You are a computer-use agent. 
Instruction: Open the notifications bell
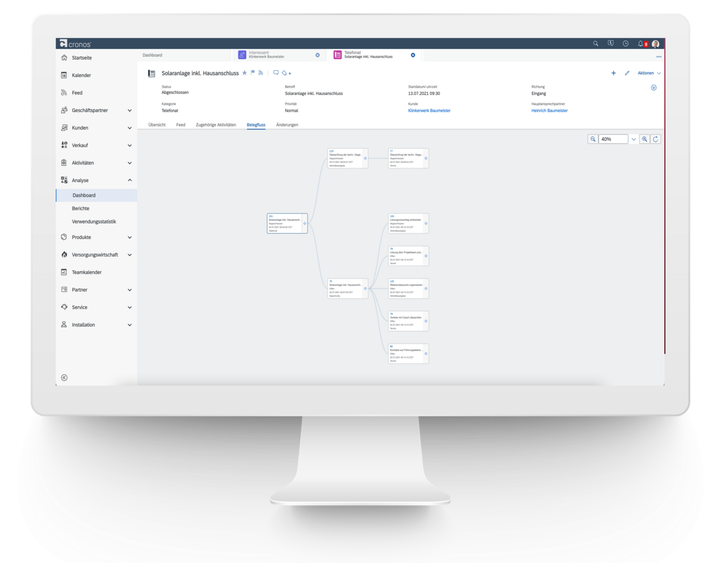(640, 44)
